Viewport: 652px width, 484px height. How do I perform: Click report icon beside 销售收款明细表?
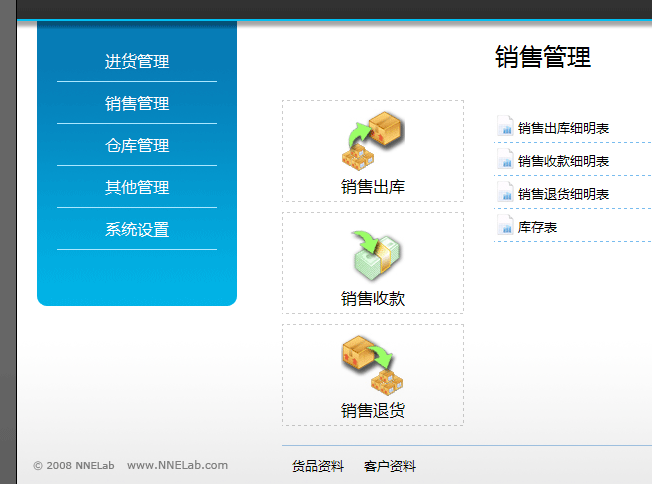[505, 159]
